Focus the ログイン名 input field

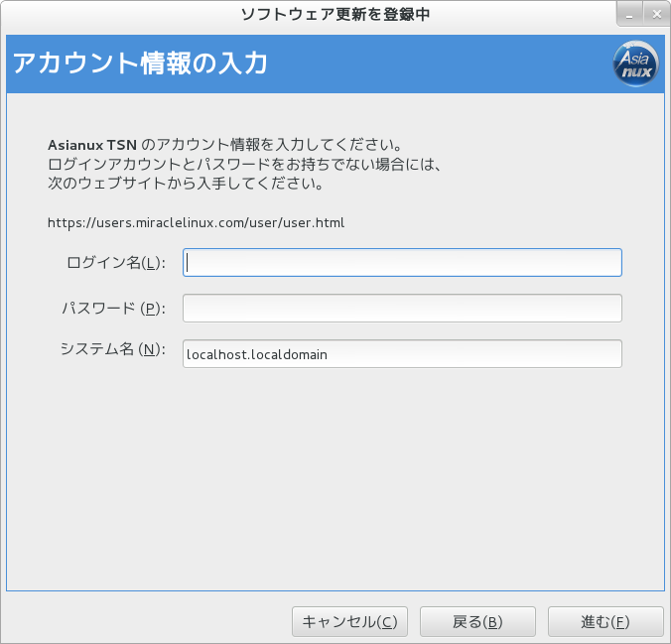click(402, 262)
